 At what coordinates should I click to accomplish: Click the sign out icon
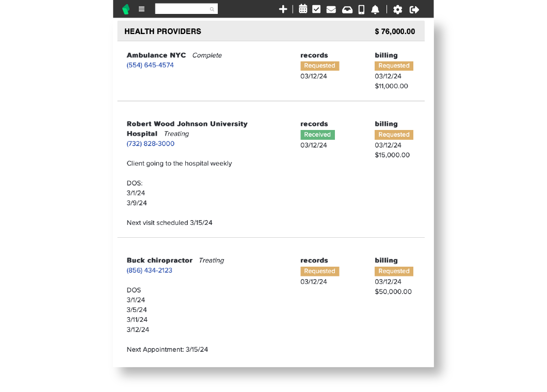pos(414,9)
